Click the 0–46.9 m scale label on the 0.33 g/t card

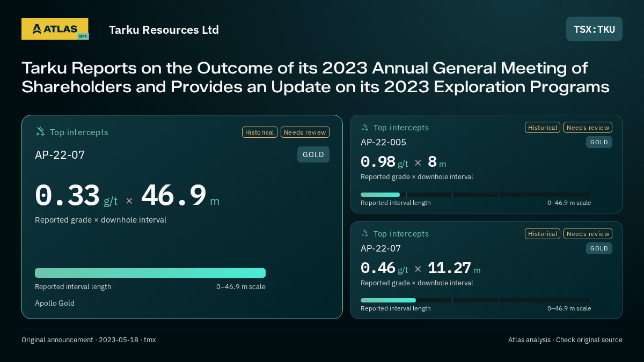pyautogui.click(x=241, y=286)
